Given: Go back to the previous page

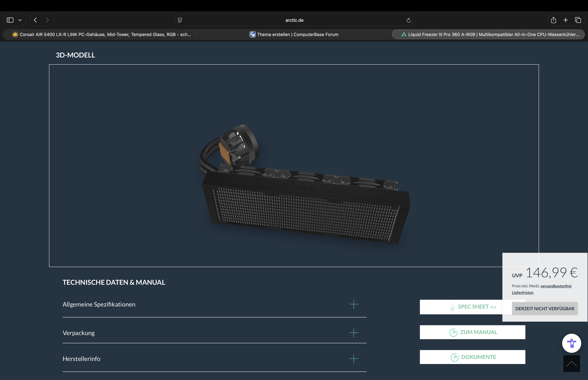Looking at the screenshot, I should click(x=35, y=20).
